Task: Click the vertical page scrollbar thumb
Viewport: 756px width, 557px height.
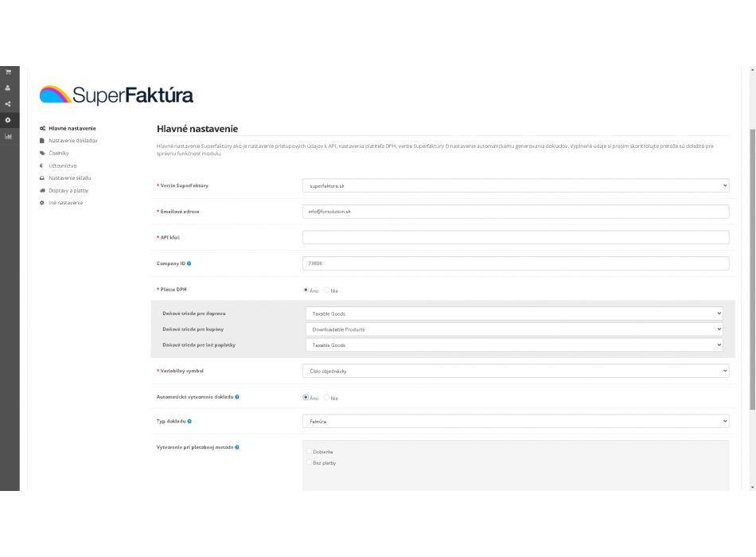Action: [x=752, y=270]
